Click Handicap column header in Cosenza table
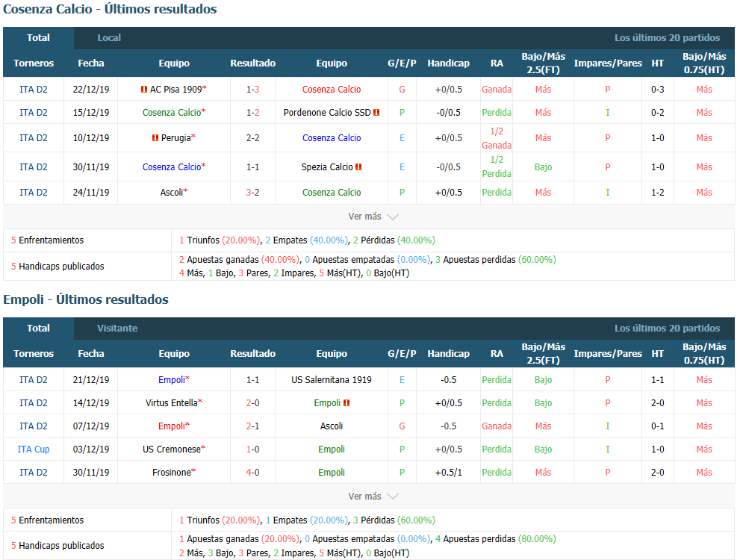The height and width of the screenshot is (560, 749). (x=448, y=63)
